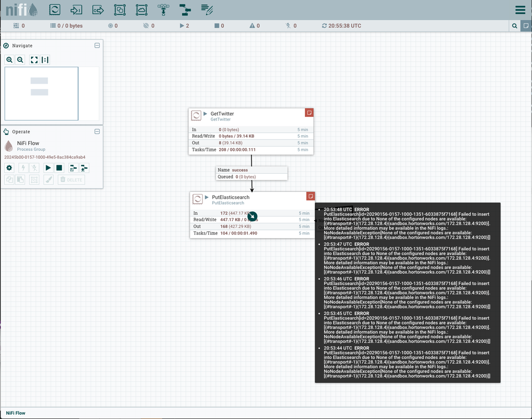
Task: Click the Remote Process Group toolbar icon
Action: tap(141, 9)
